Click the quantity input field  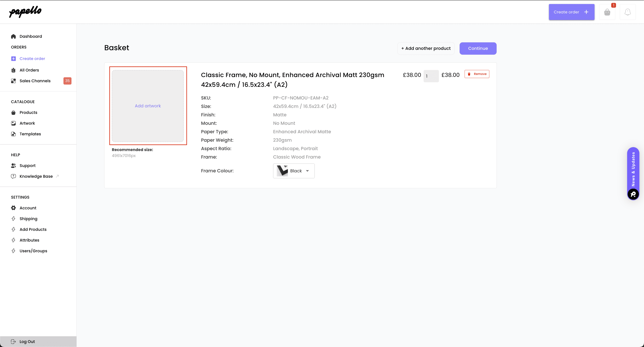point(431,76)
